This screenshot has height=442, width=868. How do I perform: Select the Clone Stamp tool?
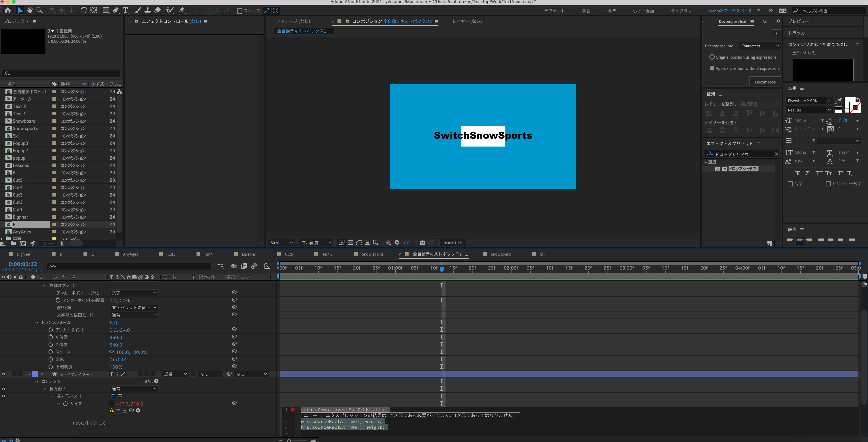147,10
